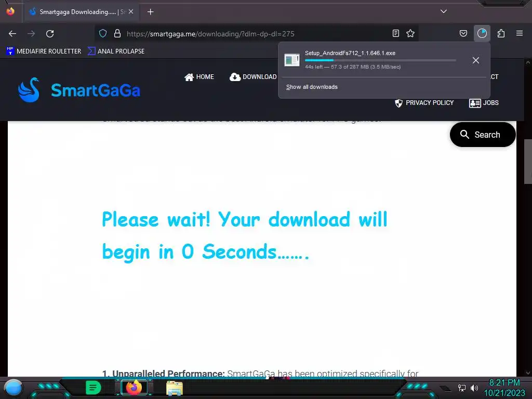Click the download progress bar

click(x=380, y=60)
